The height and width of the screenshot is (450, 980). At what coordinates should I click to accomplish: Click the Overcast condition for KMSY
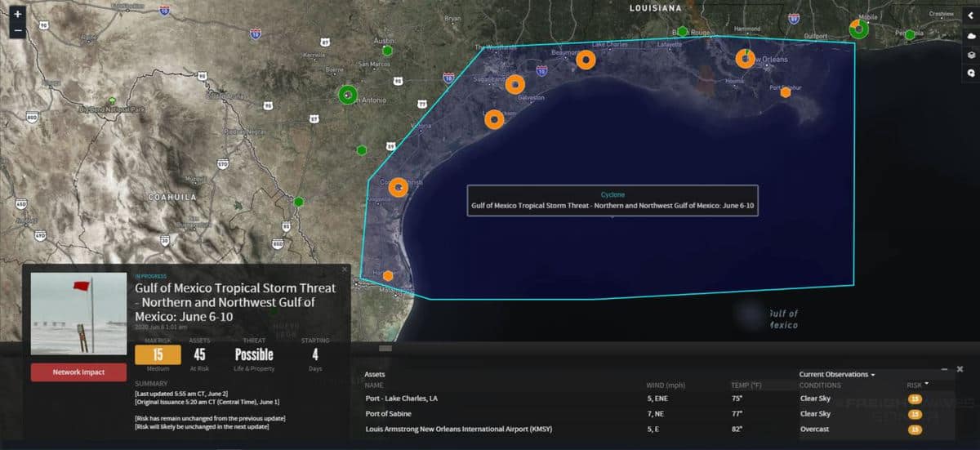pos(814,429)
